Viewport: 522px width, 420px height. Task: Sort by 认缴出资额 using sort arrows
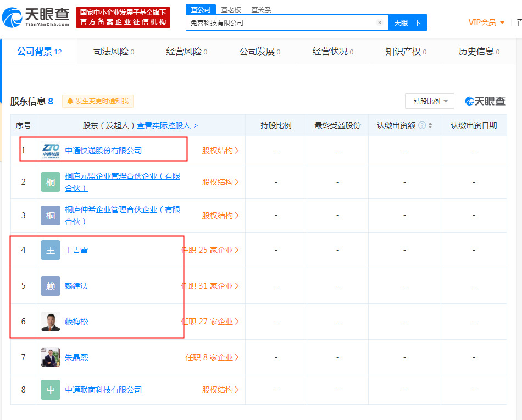click(430, 125)
